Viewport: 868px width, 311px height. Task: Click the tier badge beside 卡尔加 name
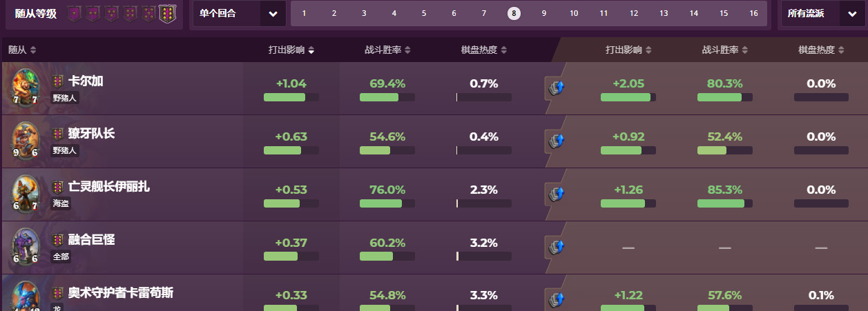pos(58,81)
